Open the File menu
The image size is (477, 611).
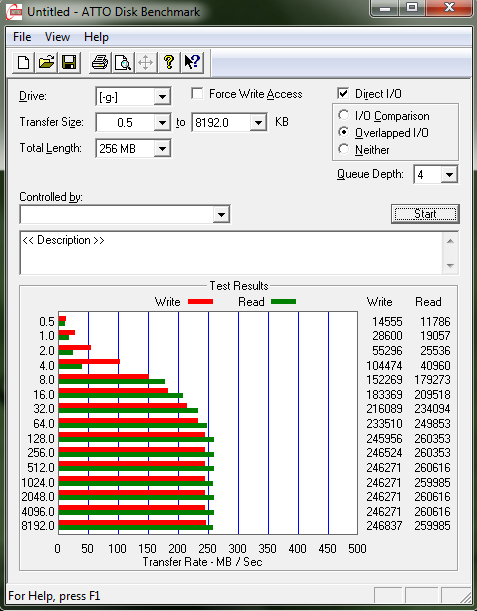point(22,37)
